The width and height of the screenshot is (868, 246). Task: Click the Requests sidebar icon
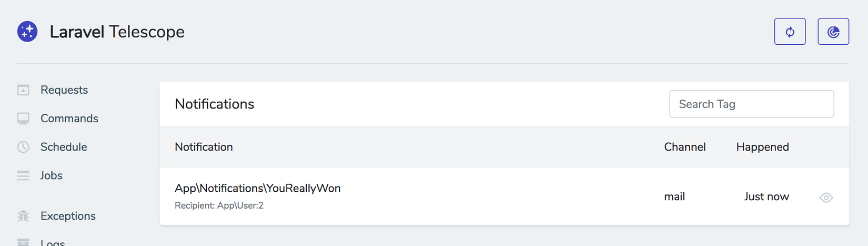(x=23, y=90)
